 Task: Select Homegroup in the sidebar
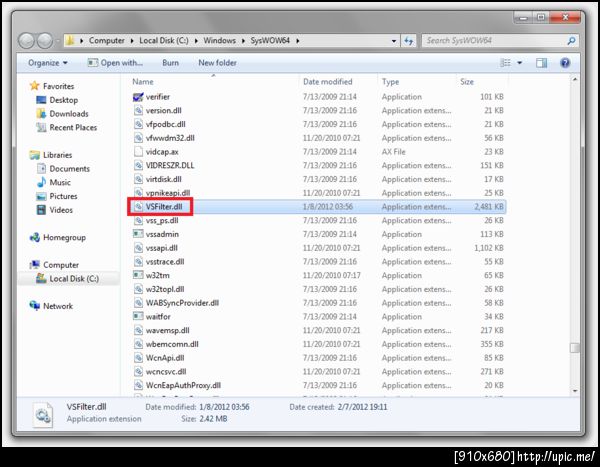(64, 238)
